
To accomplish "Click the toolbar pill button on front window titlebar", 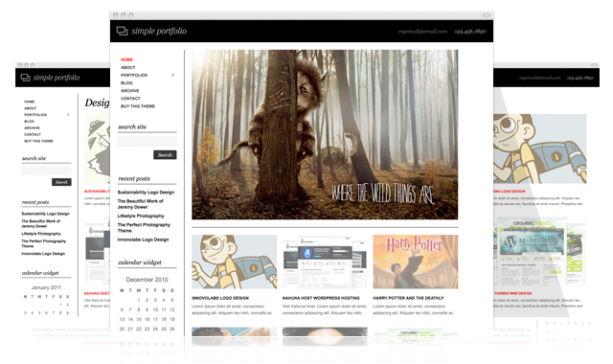I will click(x=487, y=15).
